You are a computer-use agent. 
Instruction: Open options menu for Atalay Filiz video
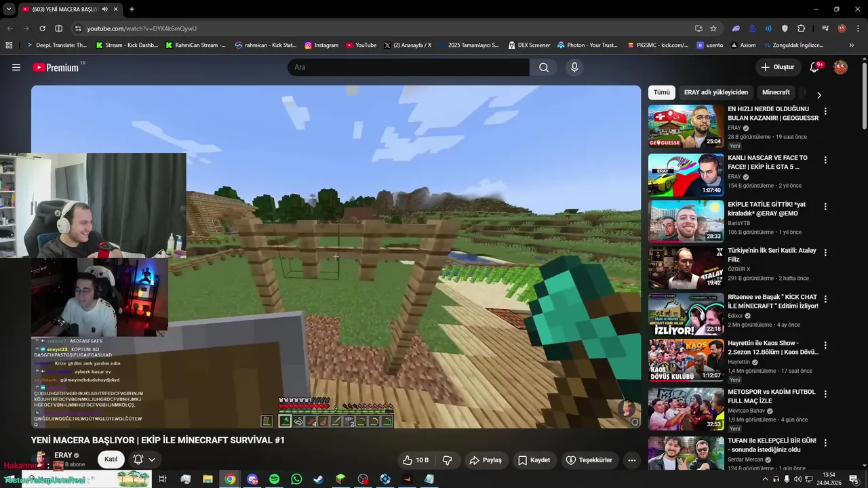[x=825, y=252]
